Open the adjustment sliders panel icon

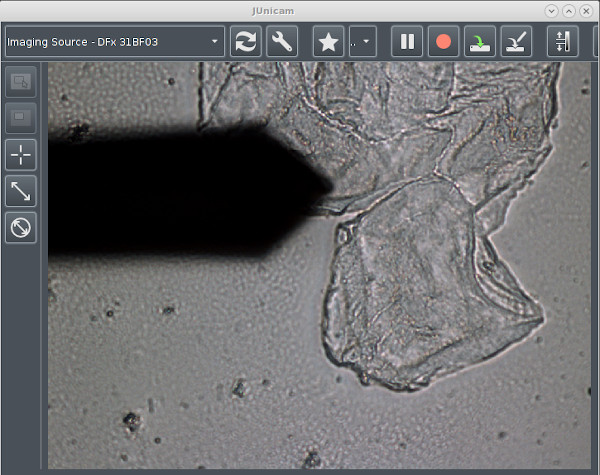point(562,41)
